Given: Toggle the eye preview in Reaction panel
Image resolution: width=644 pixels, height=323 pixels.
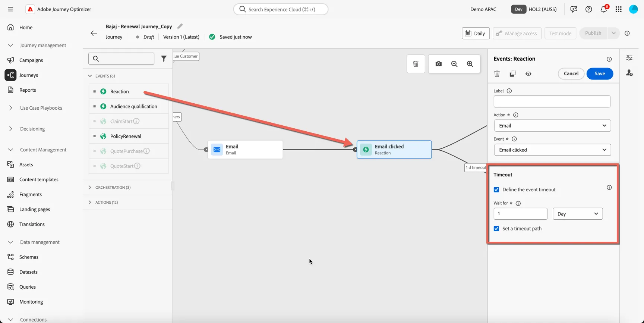Looking at the screenshot, I should (x=528, y=73).
